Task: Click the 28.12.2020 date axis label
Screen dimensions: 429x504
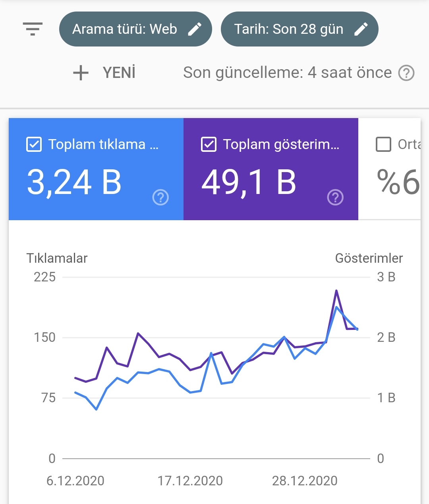Action: [x=305, y=481]
